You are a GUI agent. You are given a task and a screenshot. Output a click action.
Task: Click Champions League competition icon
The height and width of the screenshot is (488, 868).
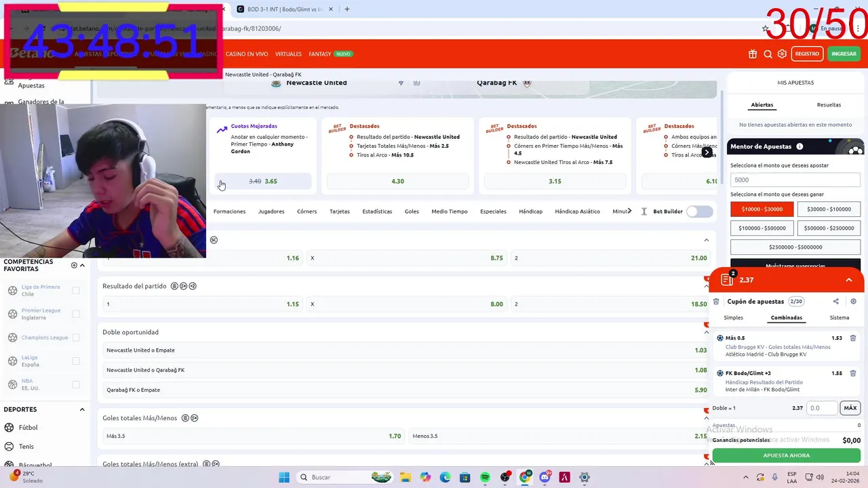12,338
